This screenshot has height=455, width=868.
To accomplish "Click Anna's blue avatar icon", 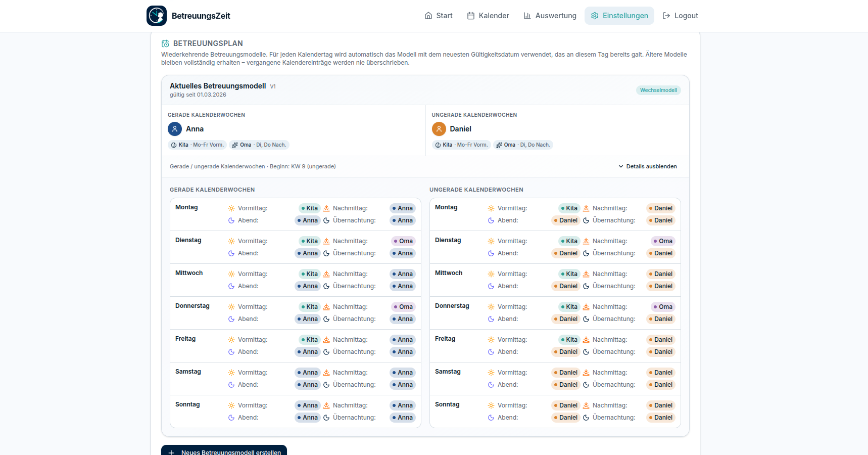I will [175, 129].
